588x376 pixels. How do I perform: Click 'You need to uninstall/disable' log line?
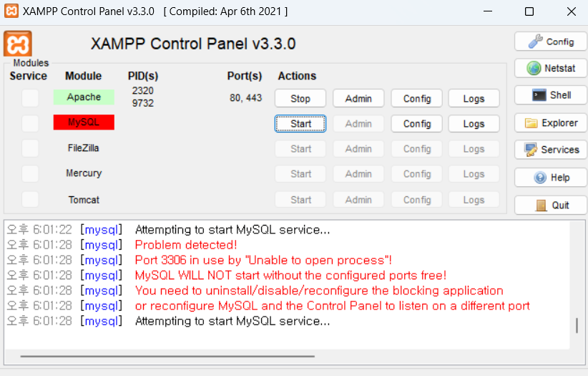319,290
